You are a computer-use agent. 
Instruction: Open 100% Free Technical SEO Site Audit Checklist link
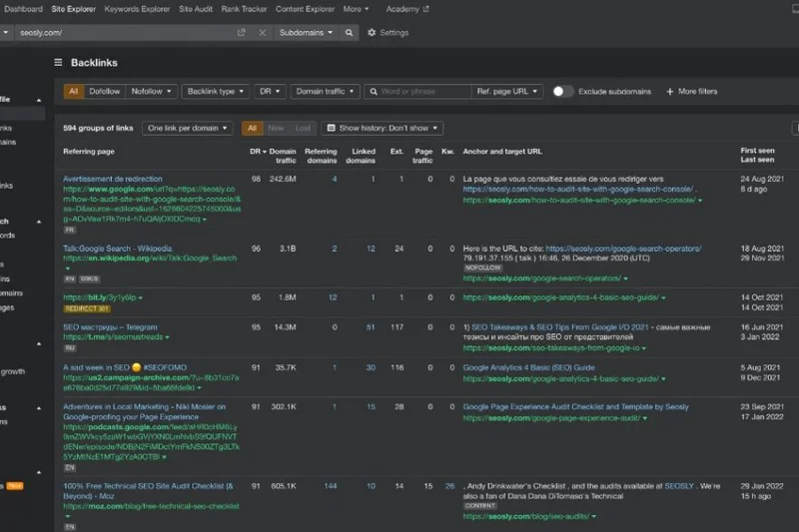point(148,491)
